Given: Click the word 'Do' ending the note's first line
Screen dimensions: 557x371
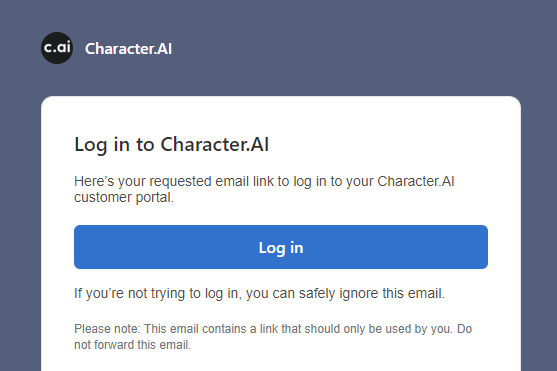Looking at the screenshot, I should coord(464,329).
